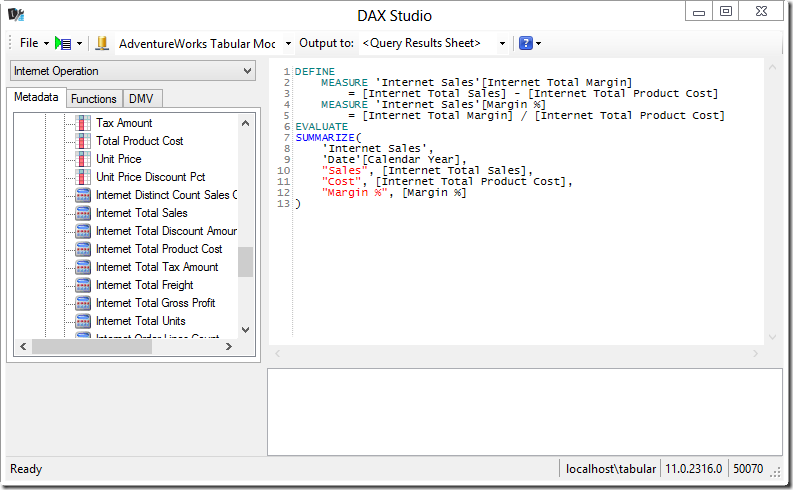Click the window resize grip icon
Viewport: 793px width, 490px height.
[775, 473]
